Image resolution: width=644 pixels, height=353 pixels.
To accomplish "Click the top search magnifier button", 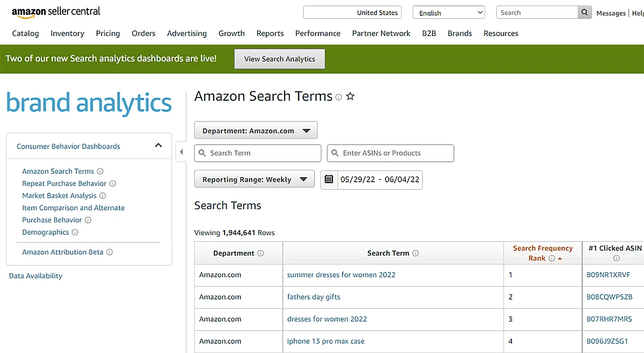I will coord(584,12).
